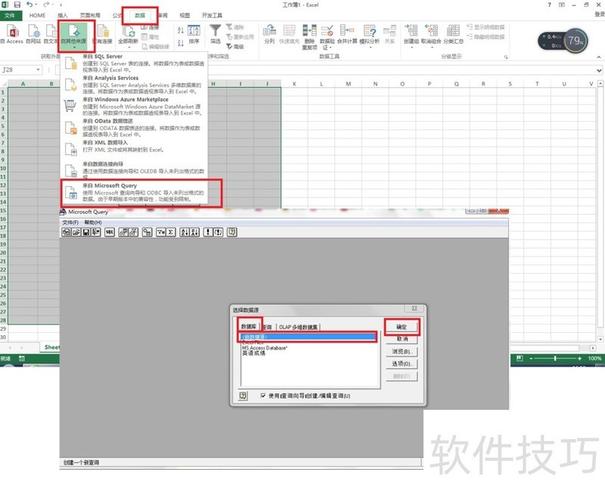The image size is (605, 500).
Task: Open From Other Sources (自其他来源) dropdown
Action: coord(75,36)
